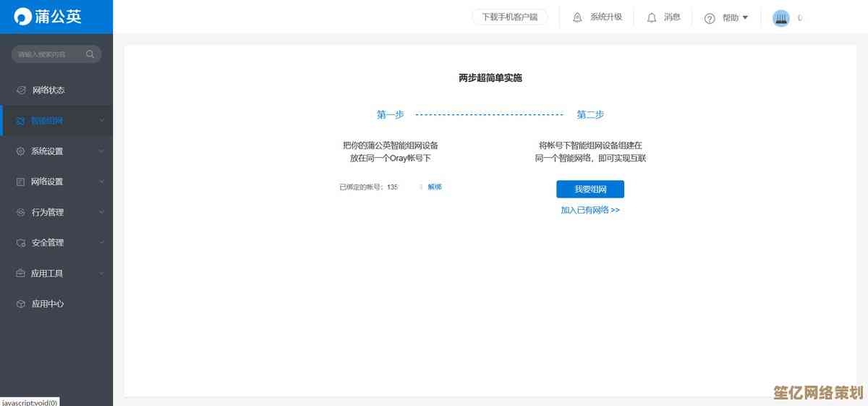Click the 帮助 question mark icon

pos(710,18)
